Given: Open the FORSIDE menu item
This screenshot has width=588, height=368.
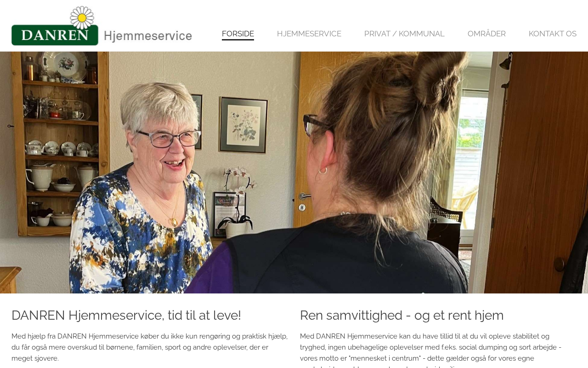Looking at the screenshot, I should [238, 34].
